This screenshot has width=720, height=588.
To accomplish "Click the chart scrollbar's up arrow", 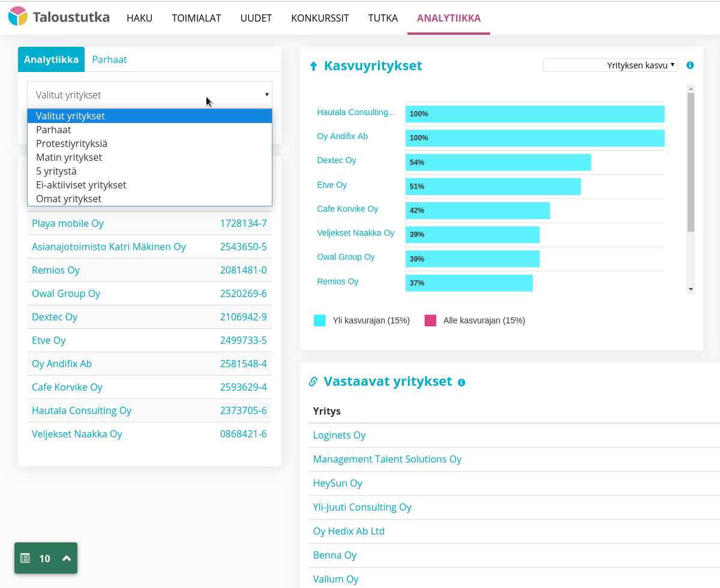I will click(691, 88).
